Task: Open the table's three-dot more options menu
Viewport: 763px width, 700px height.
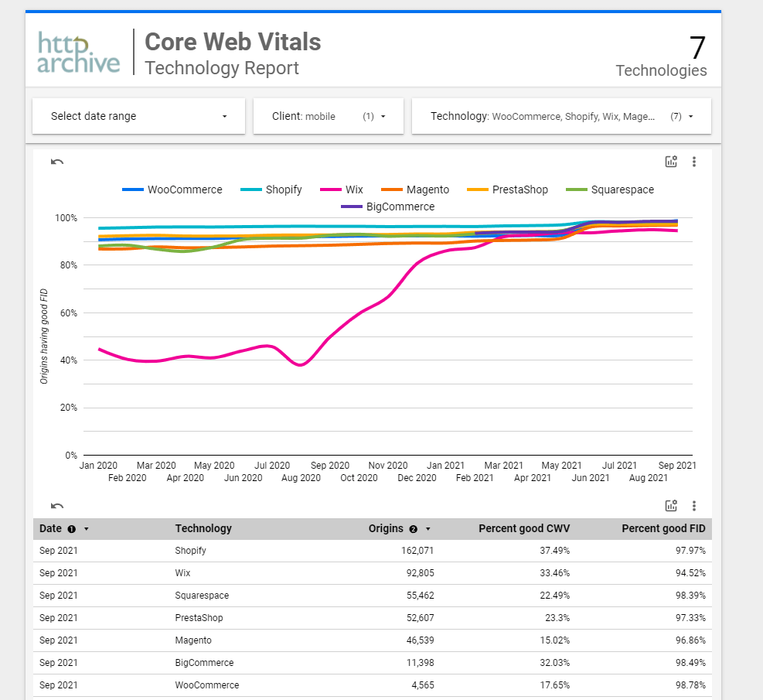Action: (694, 506)
